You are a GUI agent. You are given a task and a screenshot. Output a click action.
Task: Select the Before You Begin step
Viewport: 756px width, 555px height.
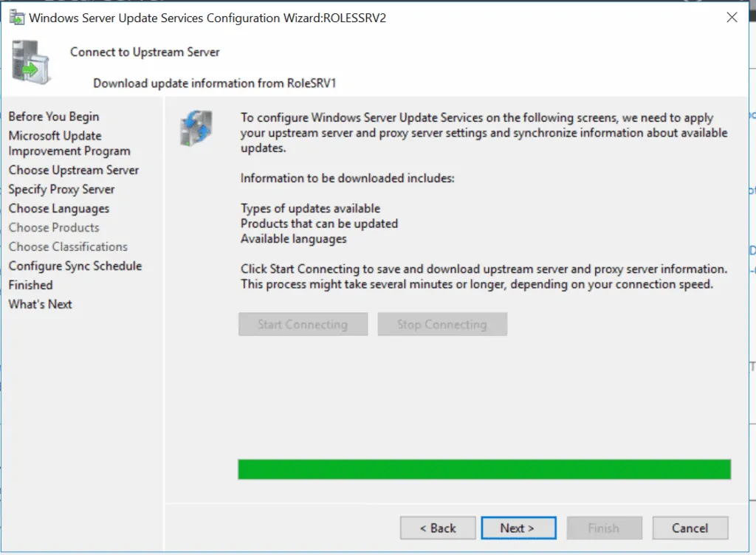click(53, 116)
